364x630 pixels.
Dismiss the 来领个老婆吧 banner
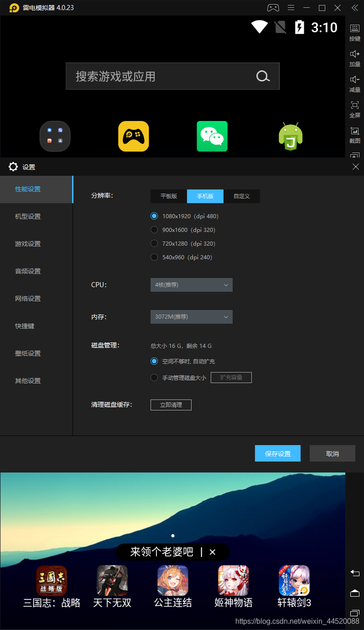(212, 552)
